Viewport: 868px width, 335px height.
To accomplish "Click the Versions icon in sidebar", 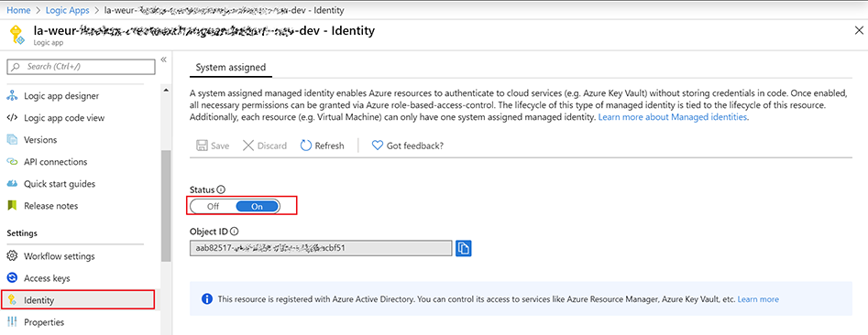I will coord(12,140).
